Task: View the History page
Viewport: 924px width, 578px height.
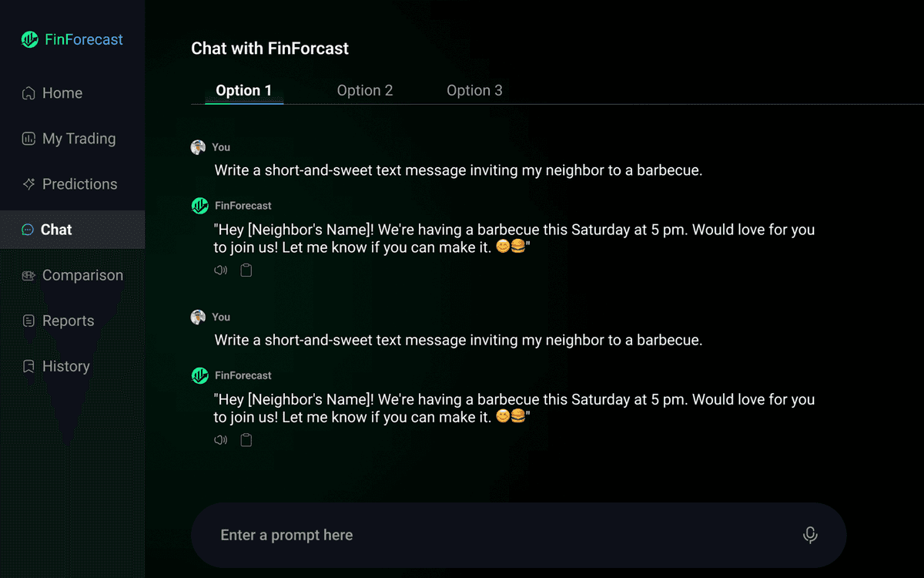Action: pos(65,366)
